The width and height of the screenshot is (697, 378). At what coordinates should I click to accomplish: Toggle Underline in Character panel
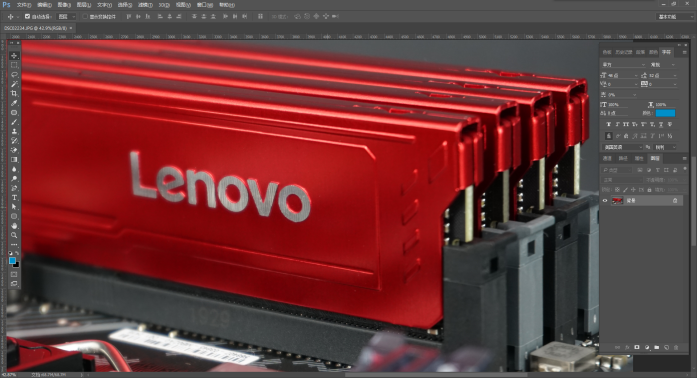[x=661, y=124]
